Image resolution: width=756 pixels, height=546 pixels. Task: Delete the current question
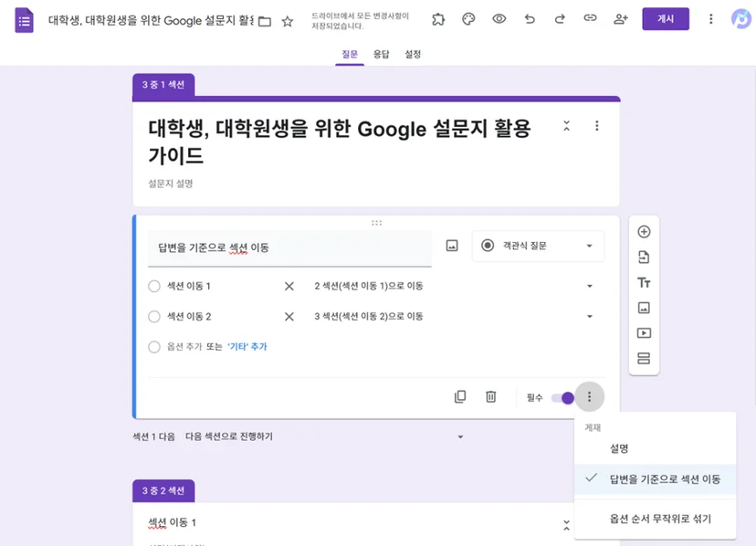[x=491, y=397]
